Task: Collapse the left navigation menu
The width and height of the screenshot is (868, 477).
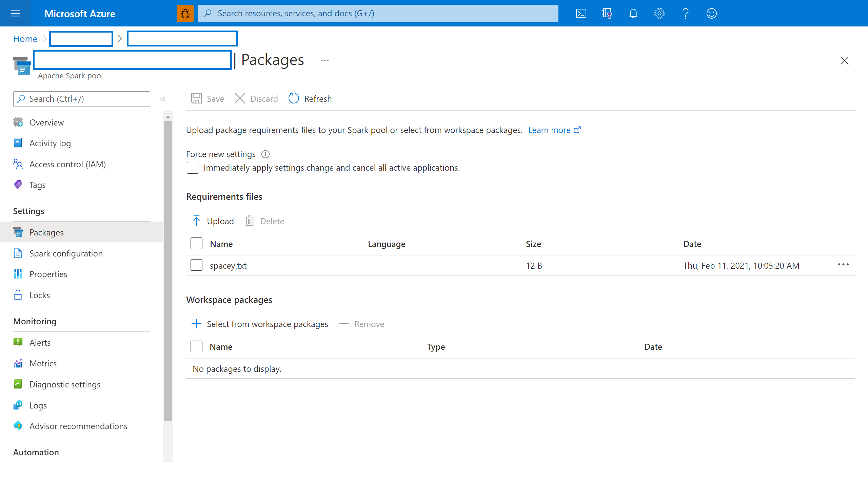Action: coord(163,99)
